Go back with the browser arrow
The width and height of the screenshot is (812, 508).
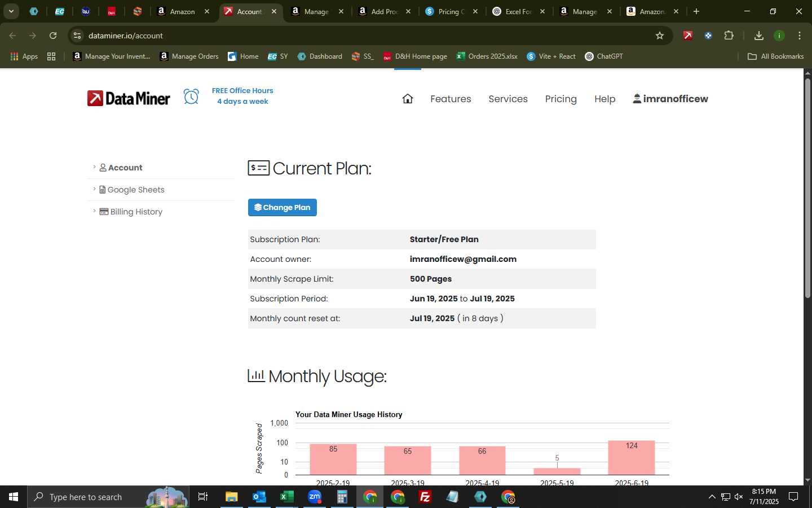click(x=12, y=36)
